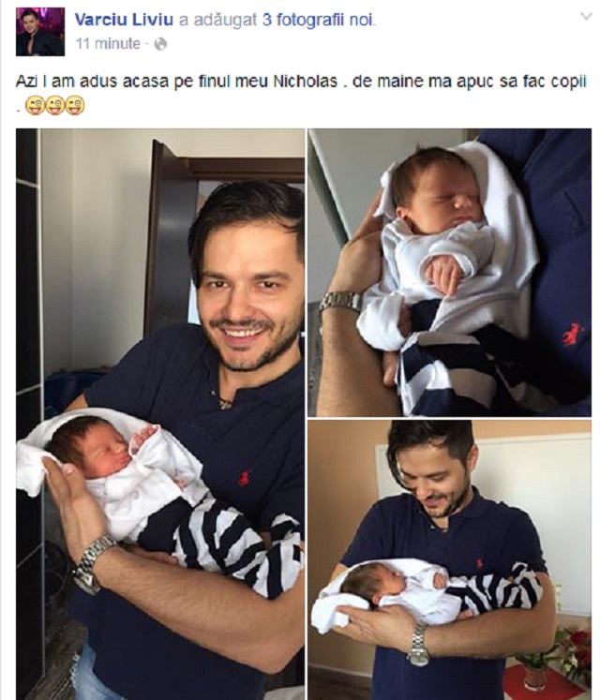Open the close-up sleeping baby photo
The width and height of the screenshot is (600, 700).
(x=449, y=273)
